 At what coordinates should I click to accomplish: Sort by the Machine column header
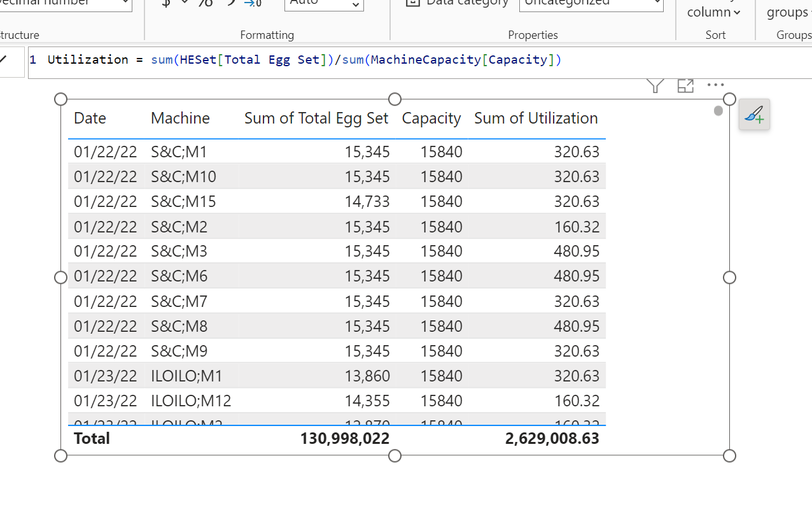[180, 118]
